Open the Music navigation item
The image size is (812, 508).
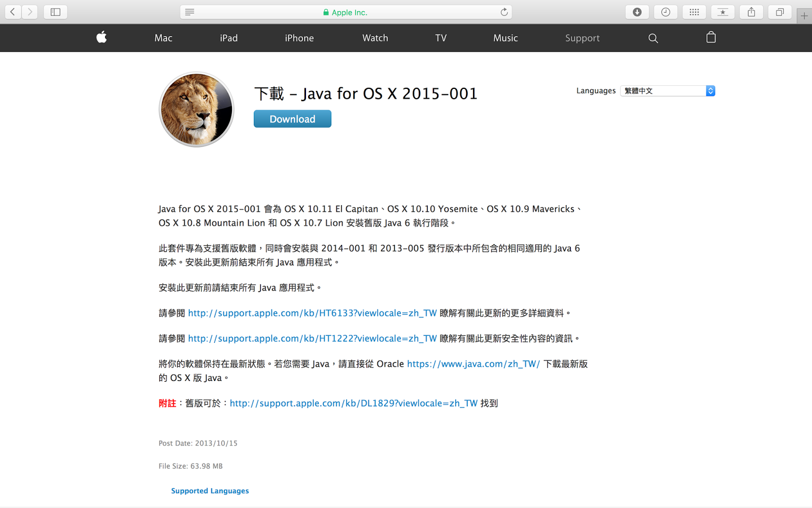tap(505, 38)
